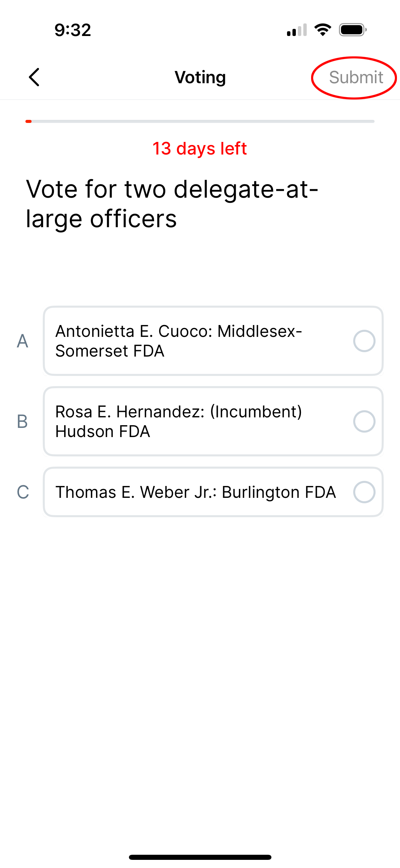Choose the Thomas E. Weber Jr. option card
The image size is (400, 868).
coord(213,492)
